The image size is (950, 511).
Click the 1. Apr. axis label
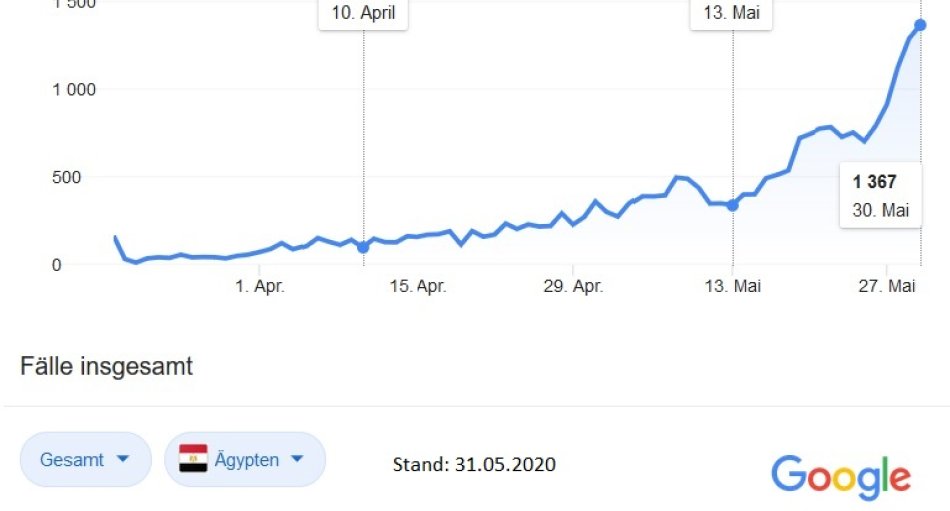tap(260, 287)
